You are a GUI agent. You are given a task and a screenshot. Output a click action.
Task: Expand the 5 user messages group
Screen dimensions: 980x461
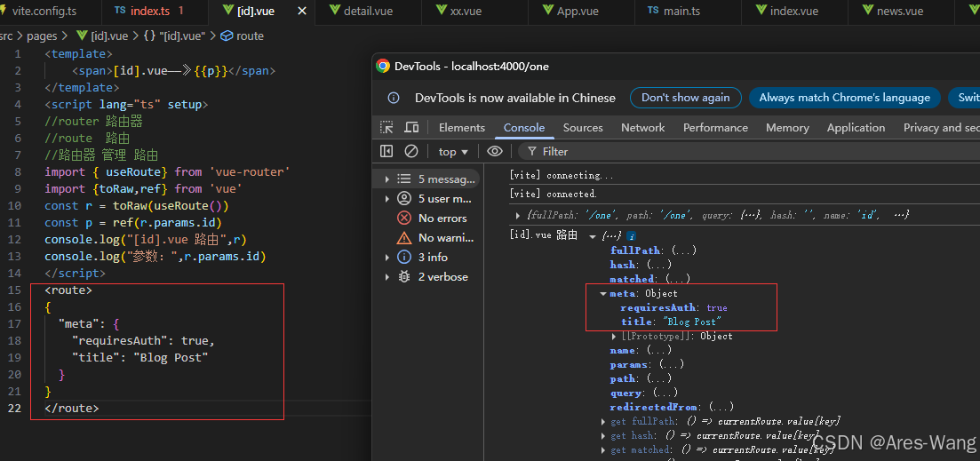point(387,199)
